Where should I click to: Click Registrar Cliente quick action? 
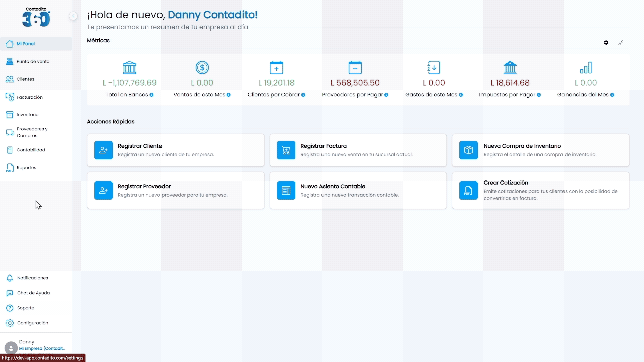click(176, 150)
